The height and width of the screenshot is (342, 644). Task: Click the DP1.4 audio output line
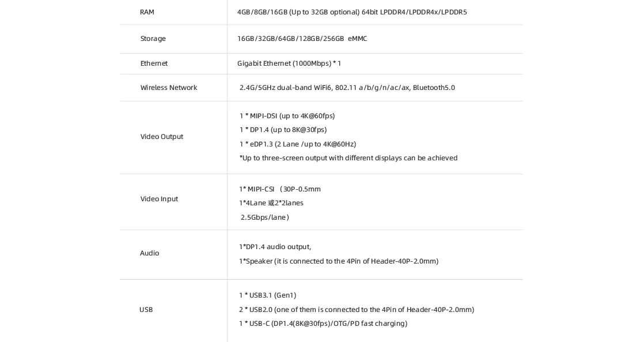point(275,247)
